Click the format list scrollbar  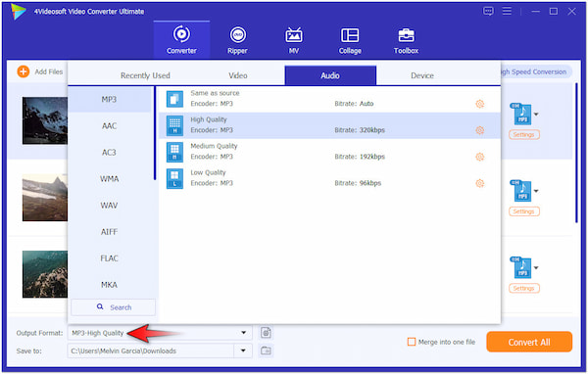[154, 133]
